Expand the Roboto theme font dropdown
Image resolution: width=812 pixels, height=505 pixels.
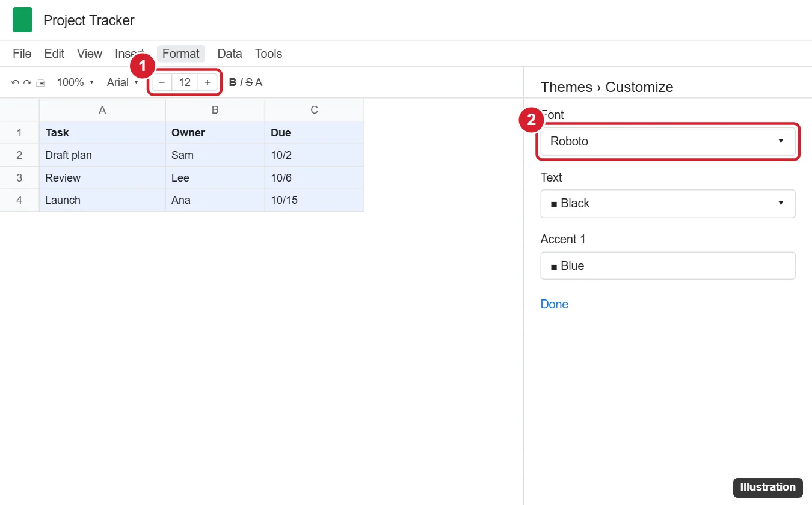[668, 141]
